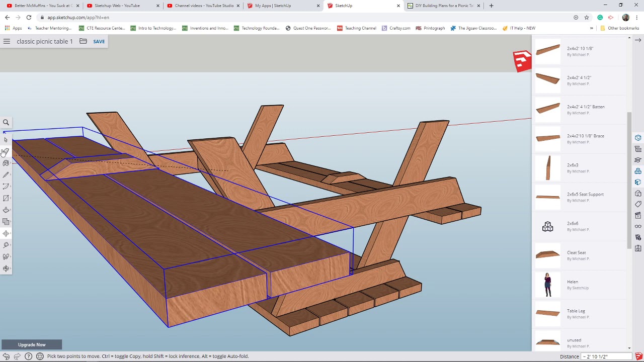Click the redo arrow in status bar
The height and width of the screenshot is (362, 644).
17,356
